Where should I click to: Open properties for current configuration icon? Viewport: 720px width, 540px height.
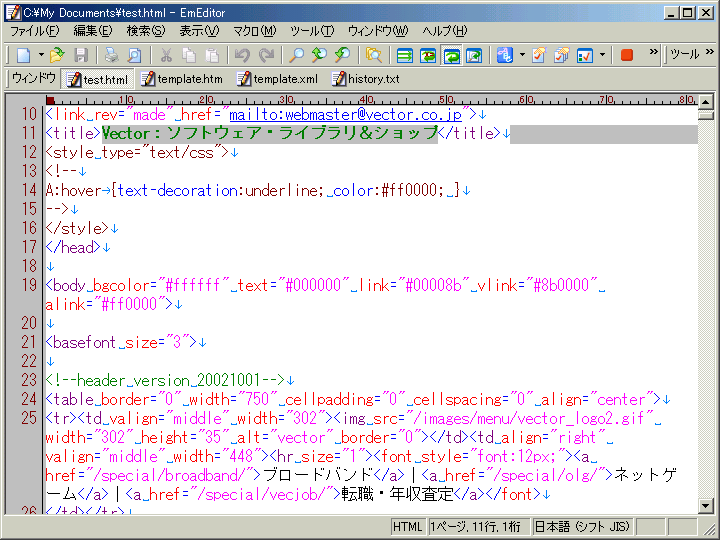[539, 56]
